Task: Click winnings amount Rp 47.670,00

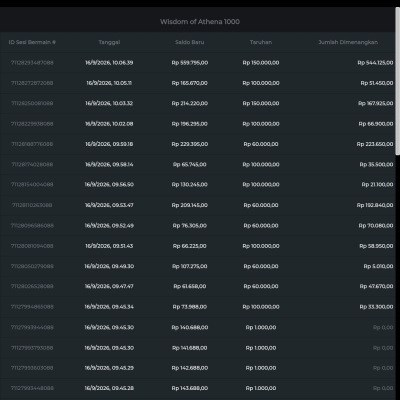Action: (376, 286)
